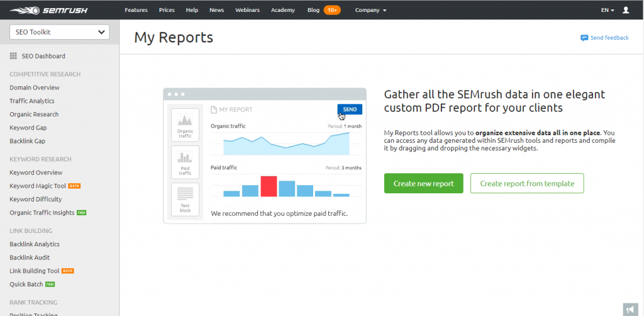Open the Blog link
Image resolution: width=644 pixels, height=316 pixels.
313,10
